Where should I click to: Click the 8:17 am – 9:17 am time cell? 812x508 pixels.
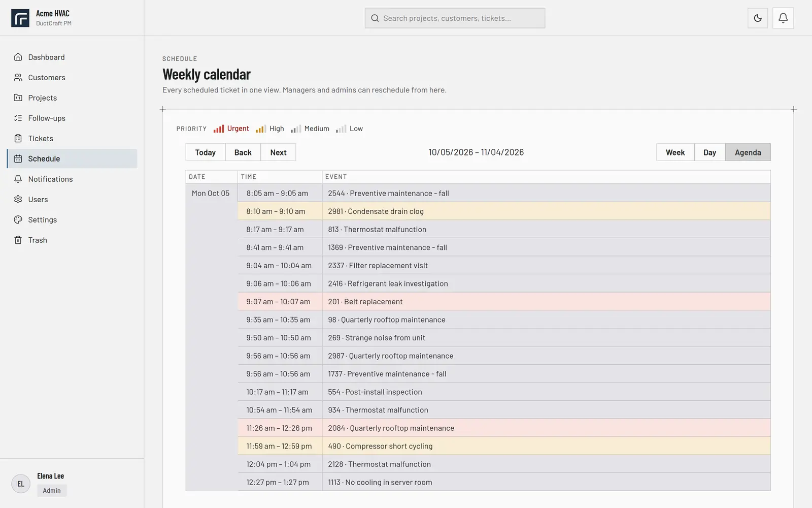pos(280,229)
